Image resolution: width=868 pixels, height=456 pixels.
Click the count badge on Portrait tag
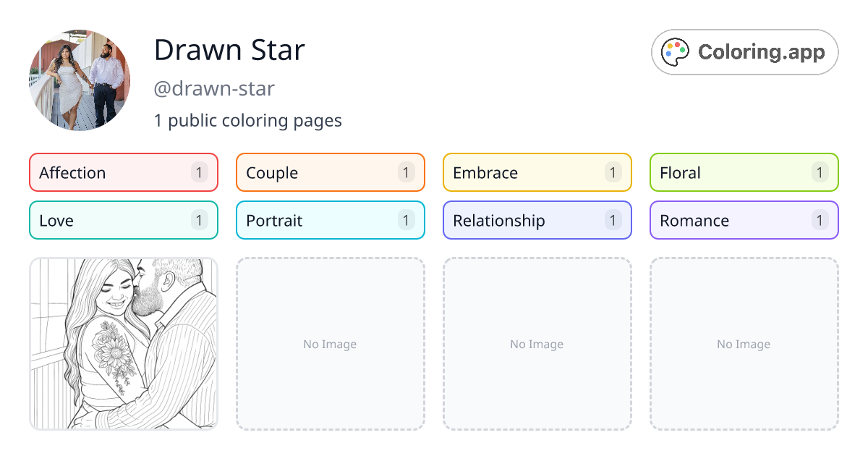(407, 220)
